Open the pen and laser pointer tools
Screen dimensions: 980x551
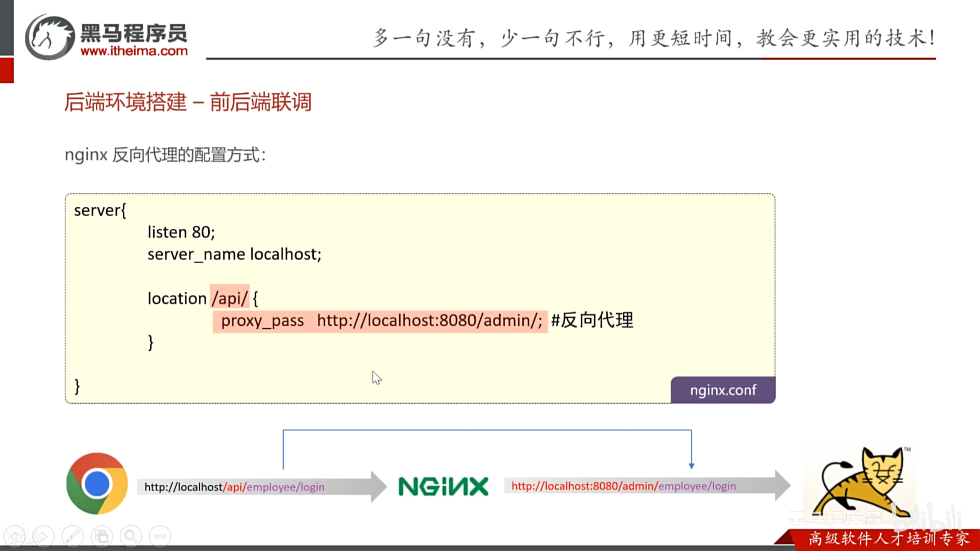point(73,536)
